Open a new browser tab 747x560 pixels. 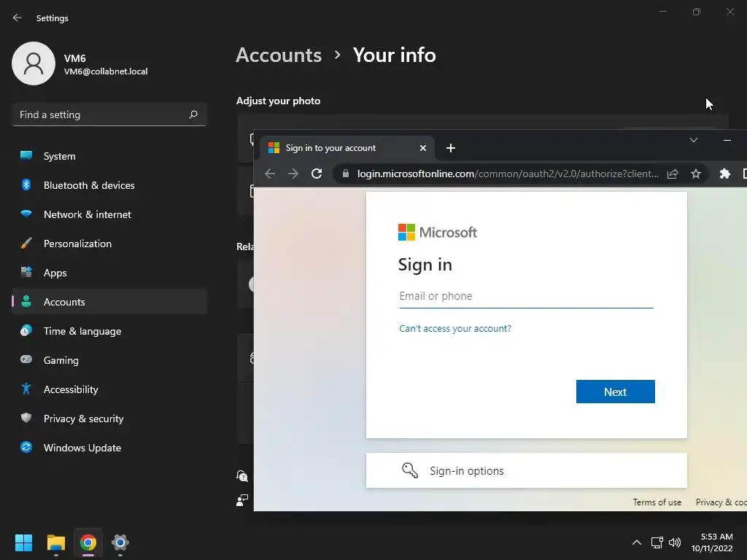[x=450, y=148]
